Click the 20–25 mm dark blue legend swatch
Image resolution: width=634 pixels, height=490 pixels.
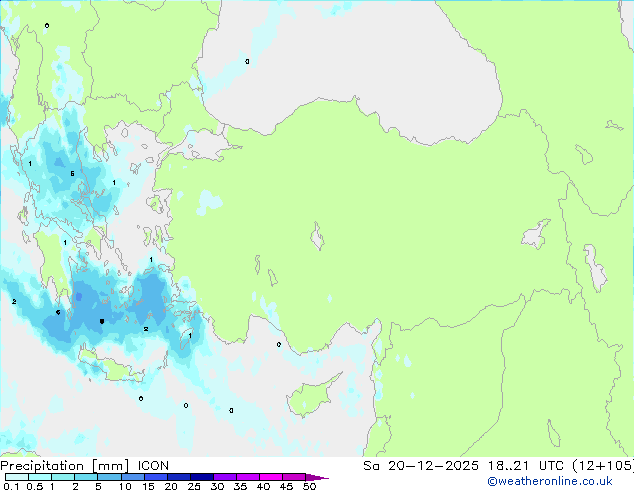(x=178, y=477)
